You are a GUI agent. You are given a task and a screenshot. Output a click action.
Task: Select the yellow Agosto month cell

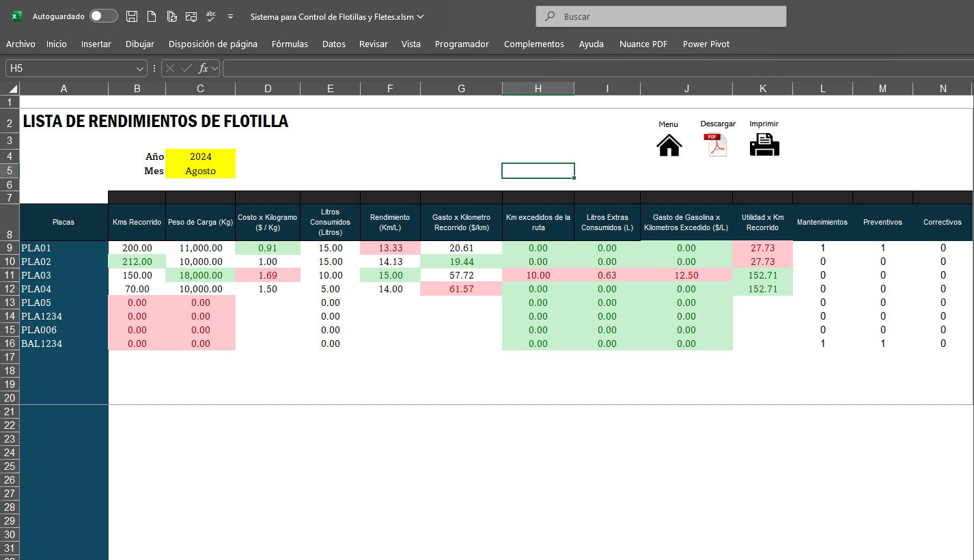click(200, 171)
